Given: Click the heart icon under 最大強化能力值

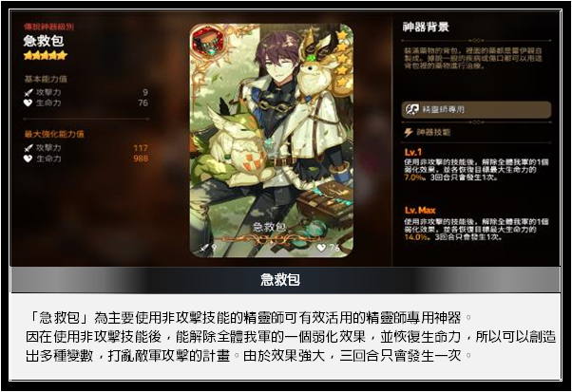Looking at the screenshot, I should [x=29, y=159].
